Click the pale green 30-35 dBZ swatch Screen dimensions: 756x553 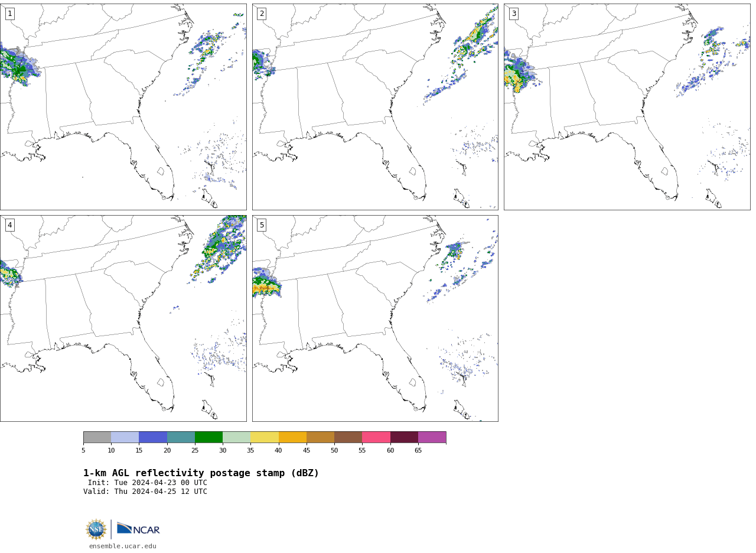237,437
